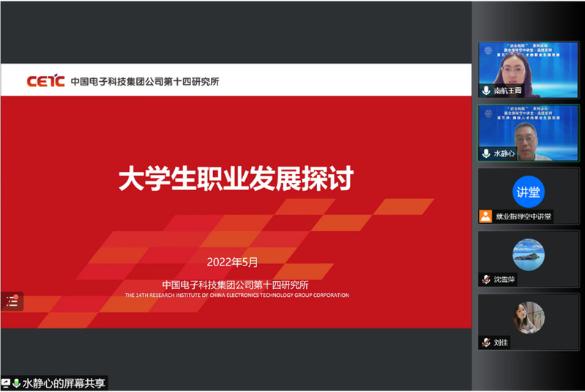Click the CETC logo on slide header
Image resolution: width=585 pixels, height=392 pixels.
[45, 80]
